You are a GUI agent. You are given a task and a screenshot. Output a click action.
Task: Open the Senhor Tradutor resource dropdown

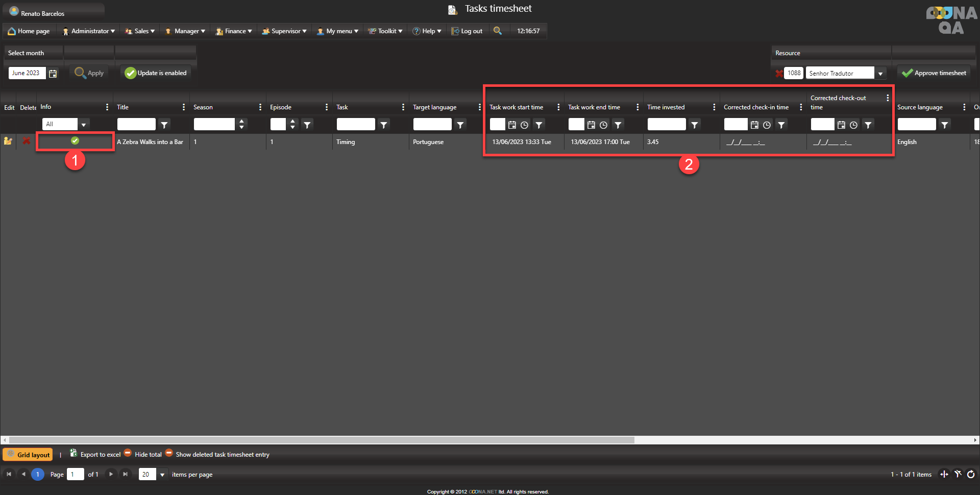coord(880,74)
